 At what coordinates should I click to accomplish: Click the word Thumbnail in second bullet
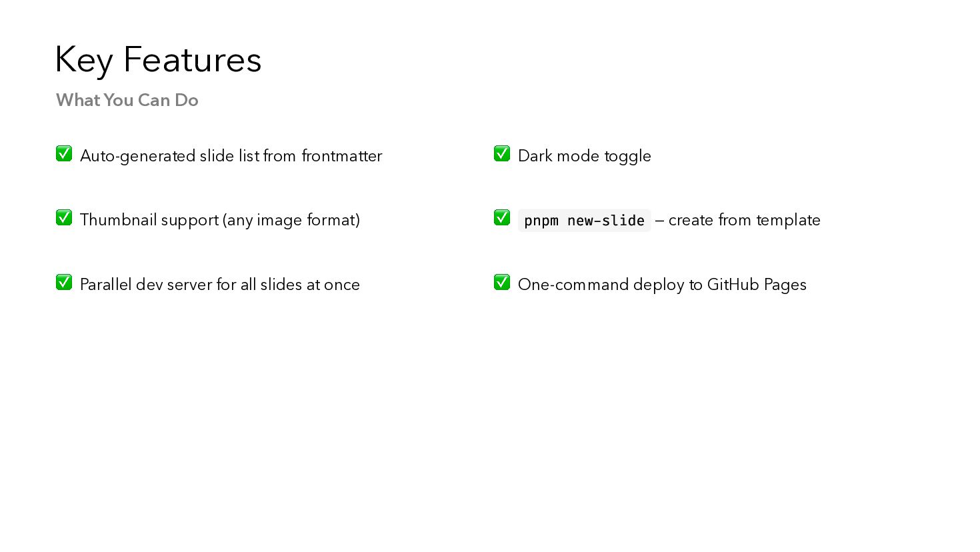[x=112, y=220]
